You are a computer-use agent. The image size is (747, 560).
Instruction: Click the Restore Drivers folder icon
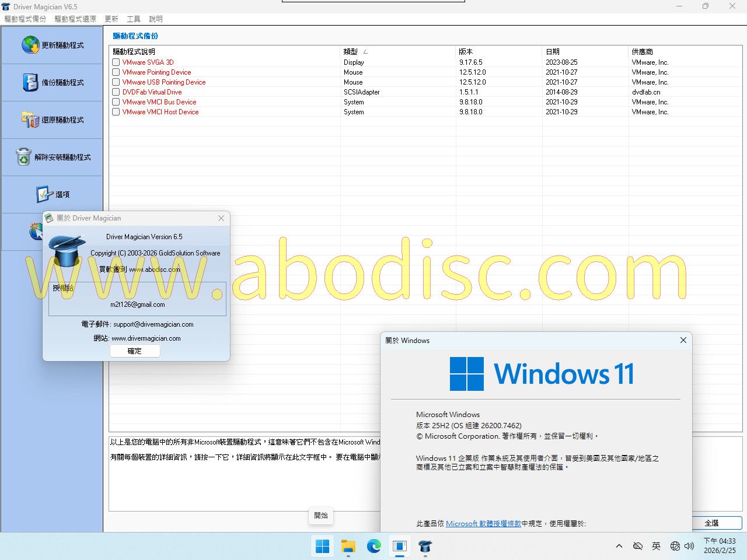click(30, 120)
